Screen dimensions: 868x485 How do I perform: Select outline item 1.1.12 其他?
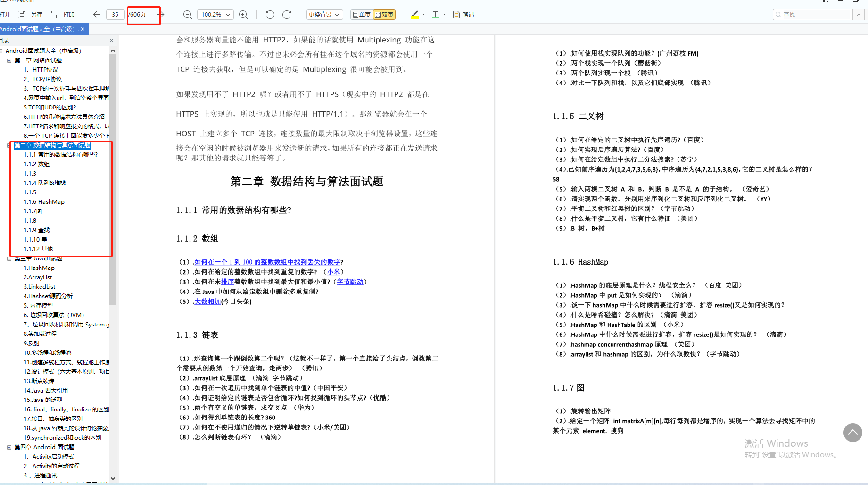(39, 249)
